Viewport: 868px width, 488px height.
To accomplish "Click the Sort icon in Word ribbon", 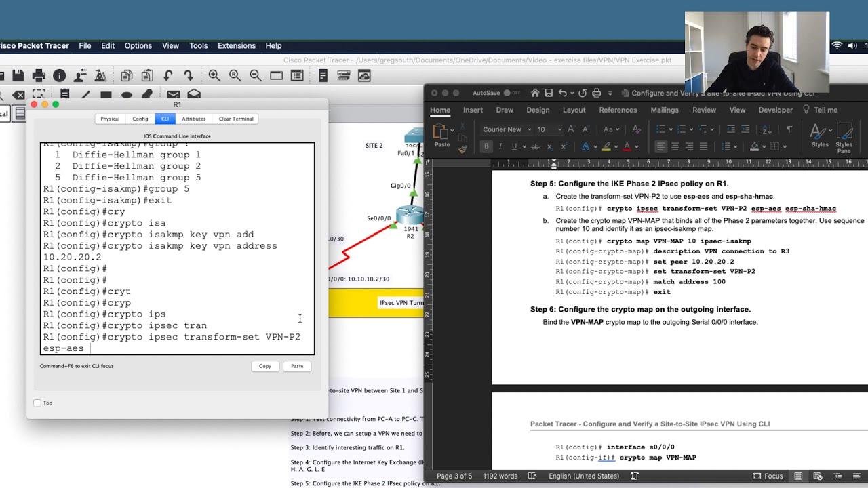I will click(x=767, y=129).
